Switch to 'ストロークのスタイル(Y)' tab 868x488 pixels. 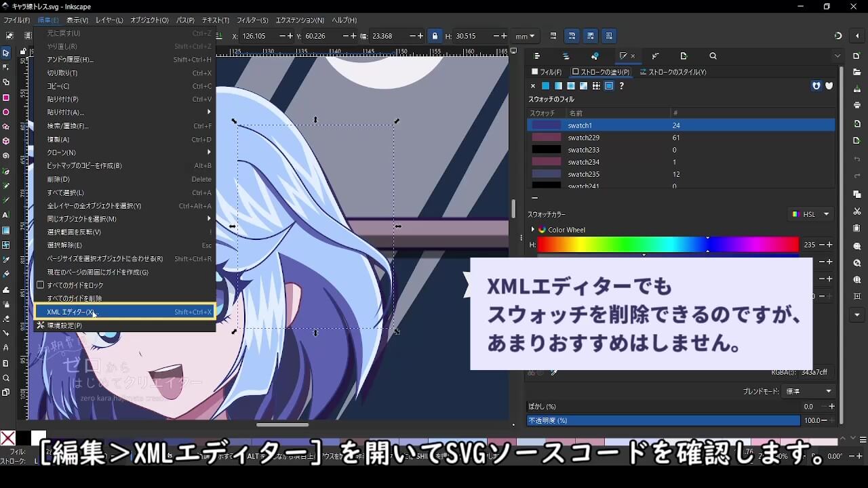[673, 72]
